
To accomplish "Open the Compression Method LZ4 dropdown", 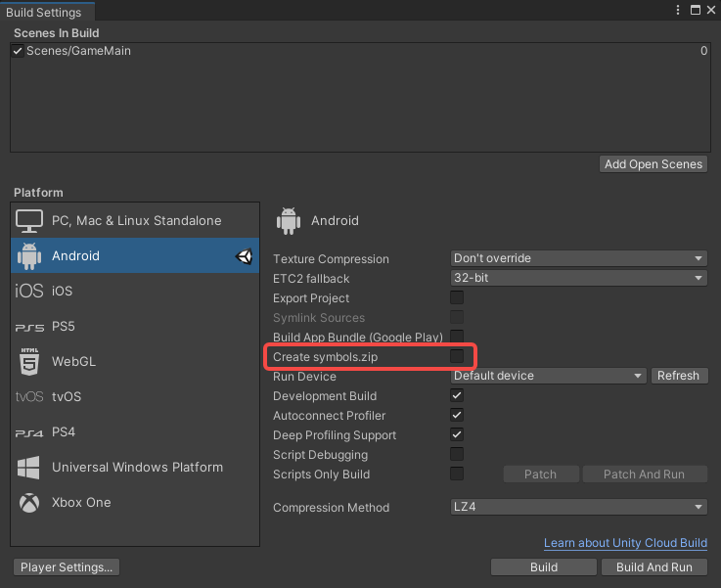I will click(578, 507).
